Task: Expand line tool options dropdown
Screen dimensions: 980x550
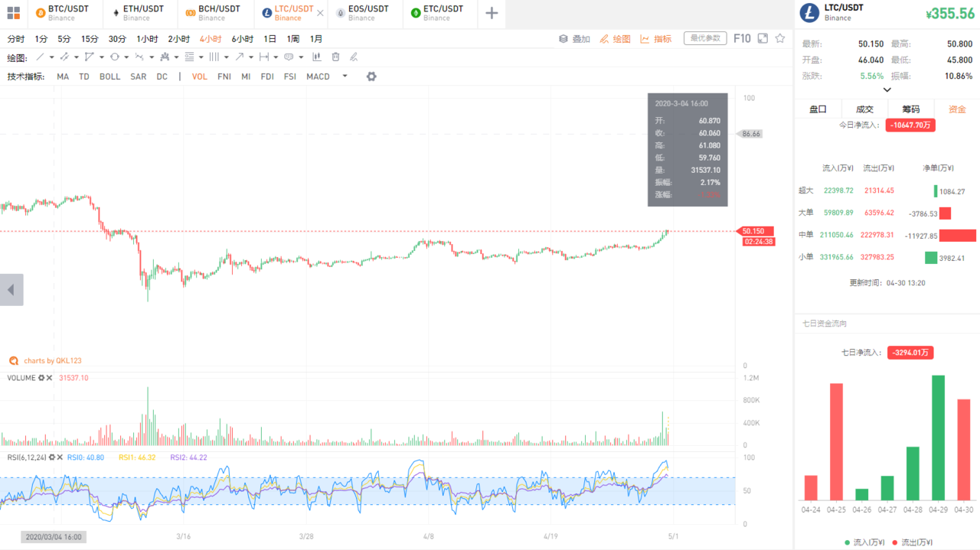Action: pos(51,57)
